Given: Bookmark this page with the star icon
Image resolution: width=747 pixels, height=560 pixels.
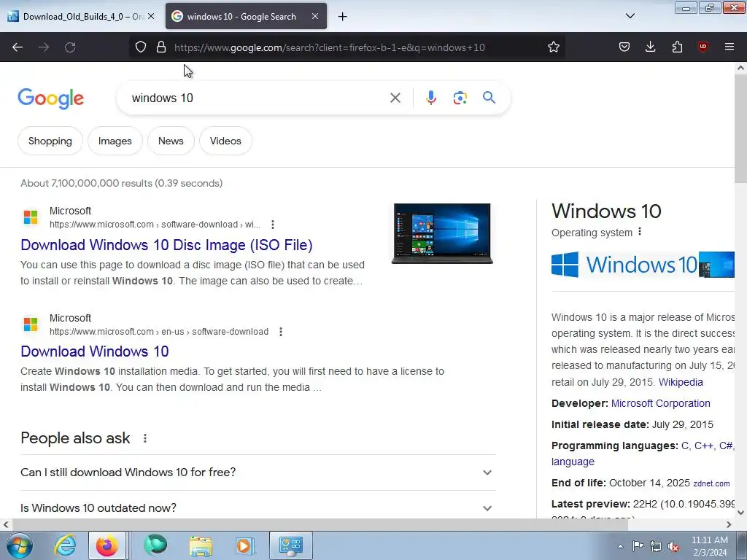Looking at the screenshot, I should [x=553, y=47].
